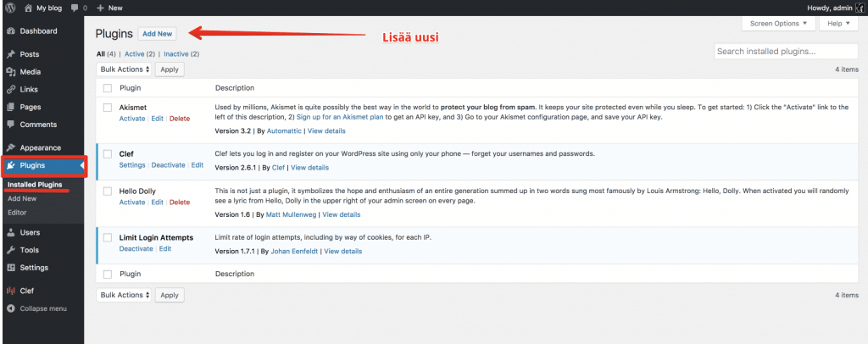This screenshot has height=344, width=868.
Task: Activate the Hello Dolly plugin
Action: click(131, 203)
